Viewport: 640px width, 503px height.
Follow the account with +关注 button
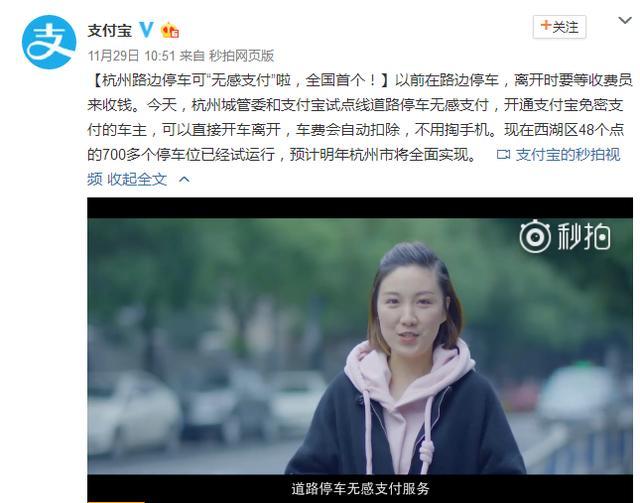coord(559,27)
